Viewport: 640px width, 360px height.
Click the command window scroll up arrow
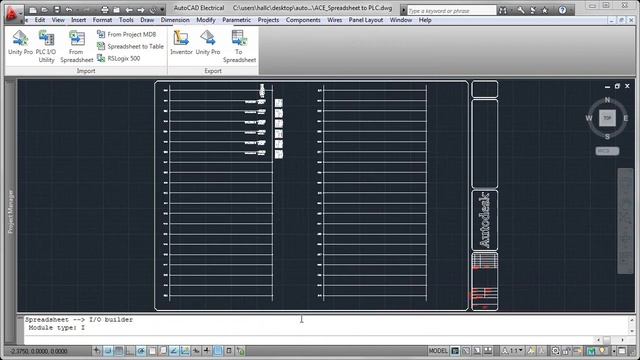632,320
